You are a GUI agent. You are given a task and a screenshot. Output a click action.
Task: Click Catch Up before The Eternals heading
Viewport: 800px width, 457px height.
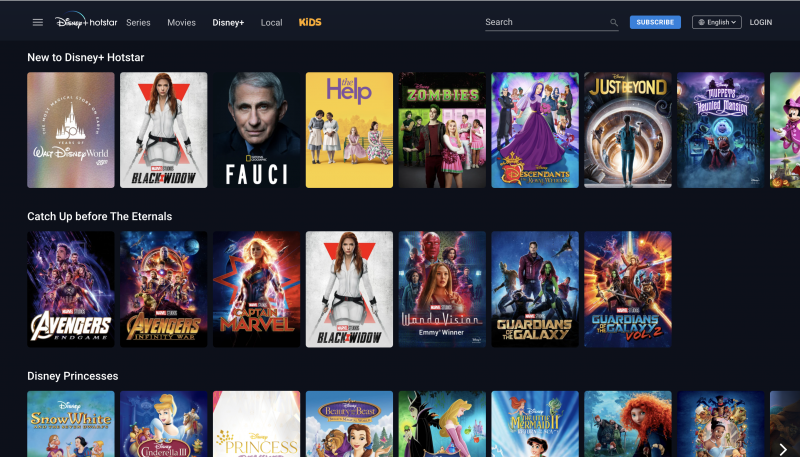[99, 217]
